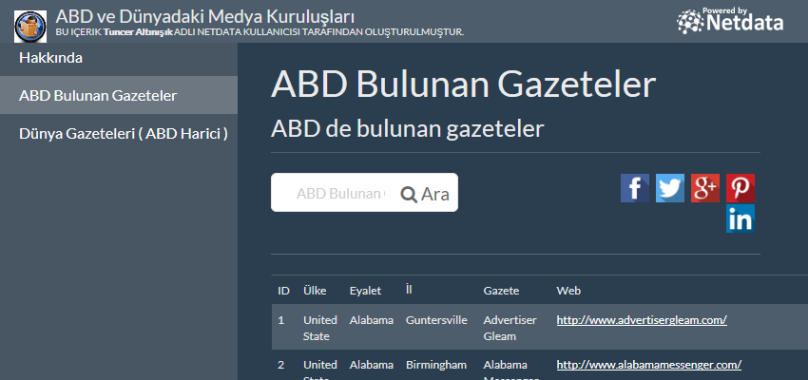This screenshot has height=380, width=808.
Task: Share the page on LinkedIn
Action: tap(740, 219)
